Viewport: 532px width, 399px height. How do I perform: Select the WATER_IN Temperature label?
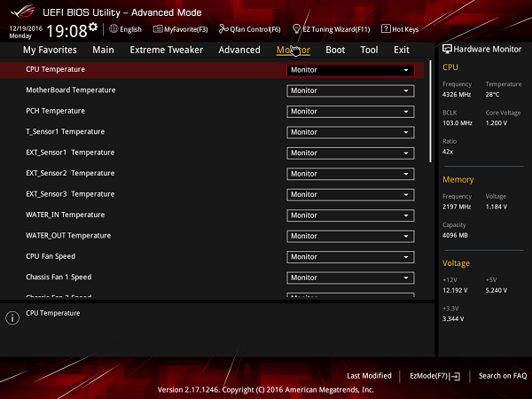(65, 215)
